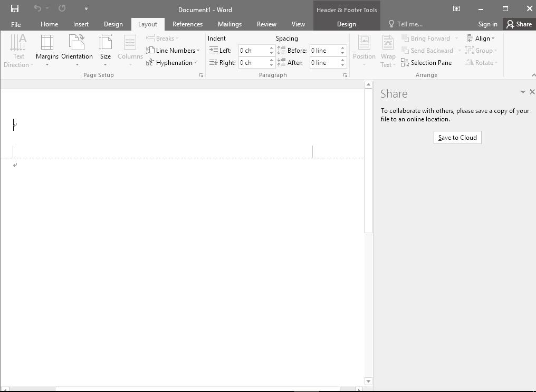This screenshot has height=392, width=536.
Task: Collapse the ribbon with the arrow
Action: (x=533, y=75)
